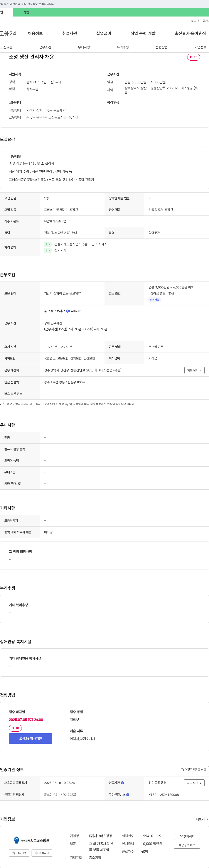Jump to the 모집요강 section tab
The image size is (209, 868).
(6, 47)
